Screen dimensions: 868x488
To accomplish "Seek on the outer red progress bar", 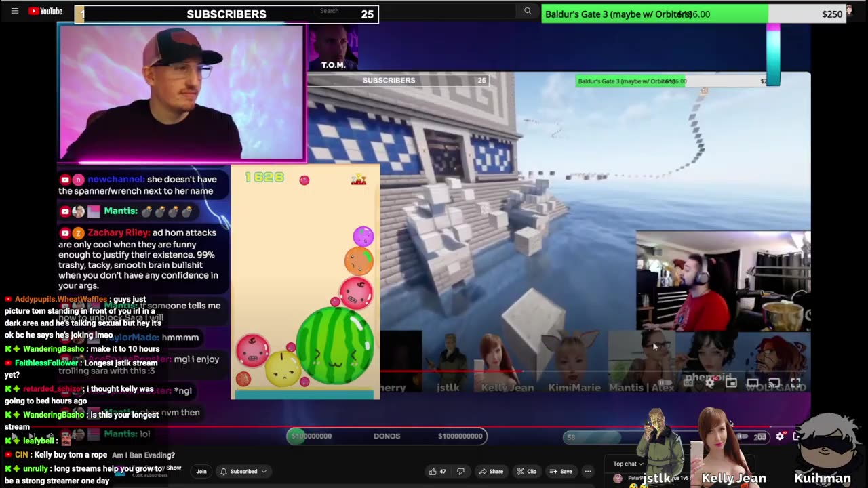I will pyautogui.click(x=434, y=427).
